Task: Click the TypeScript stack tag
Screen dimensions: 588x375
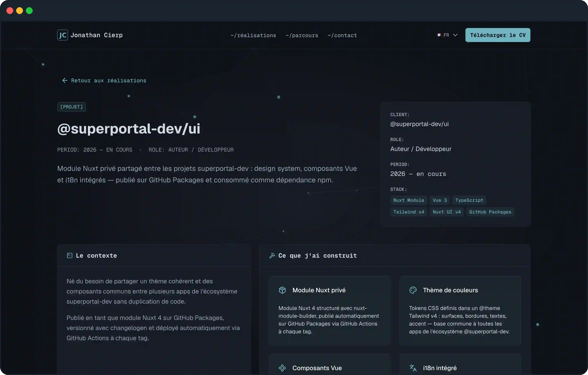Action: [x=469, y=200]
